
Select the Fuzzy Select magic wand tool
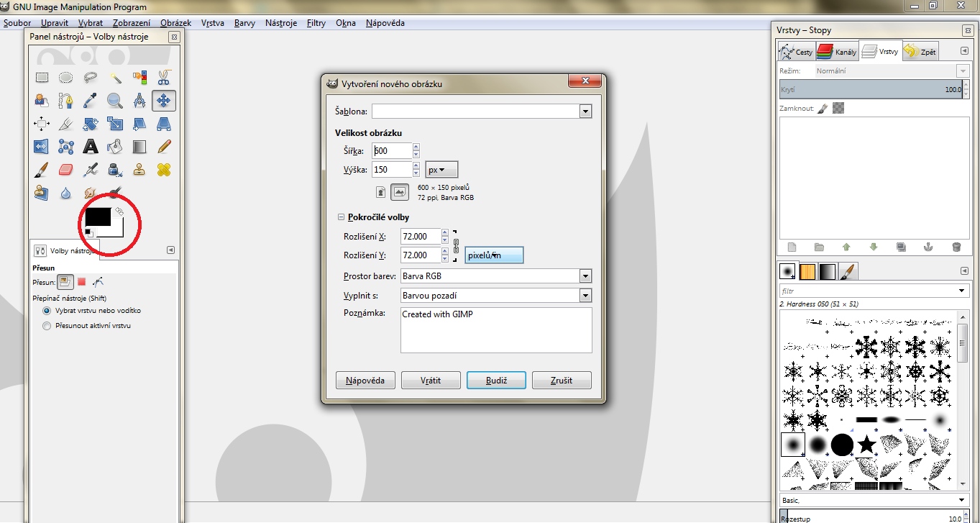115,77
